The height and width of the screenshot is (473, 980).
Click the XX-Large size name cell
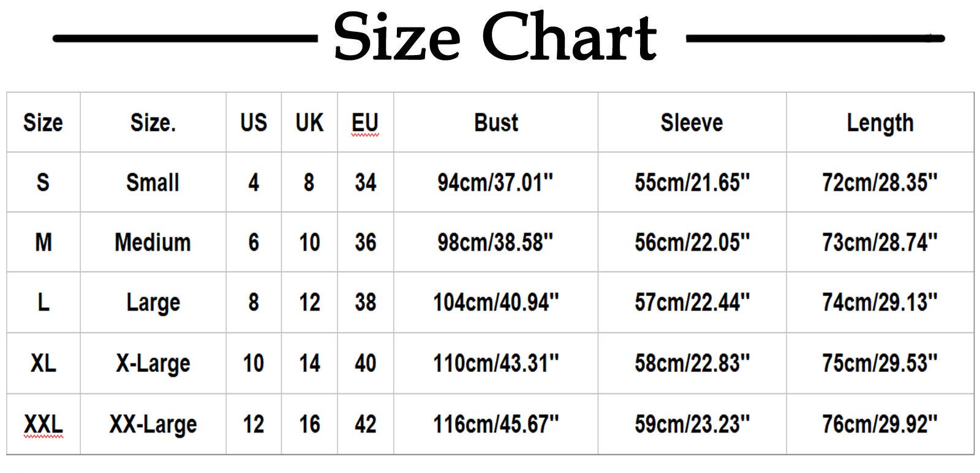[x=153, y=424]
